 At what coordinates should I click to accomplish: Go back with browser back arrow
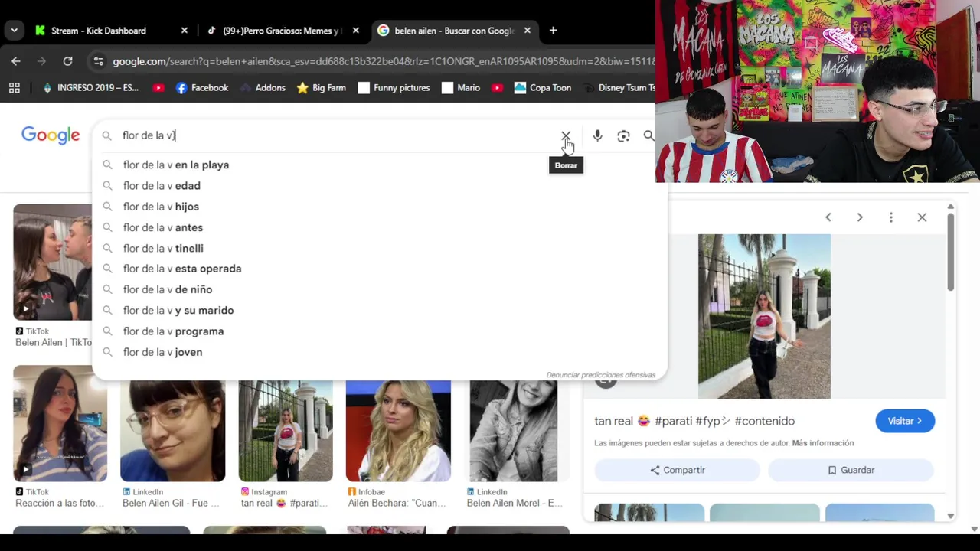[16, 61]
